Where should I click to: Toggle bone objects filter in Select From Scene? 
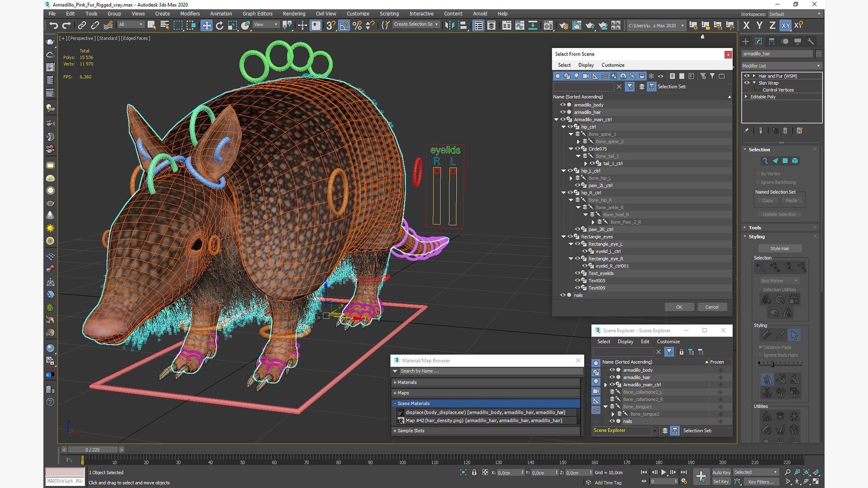[x=632, y=76]
